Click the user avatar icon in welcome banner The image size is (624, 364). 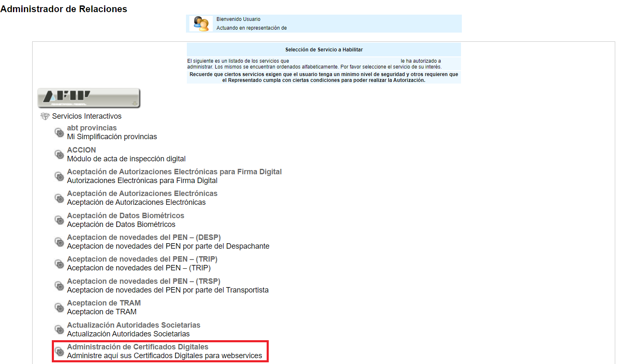tap(201, 24)
